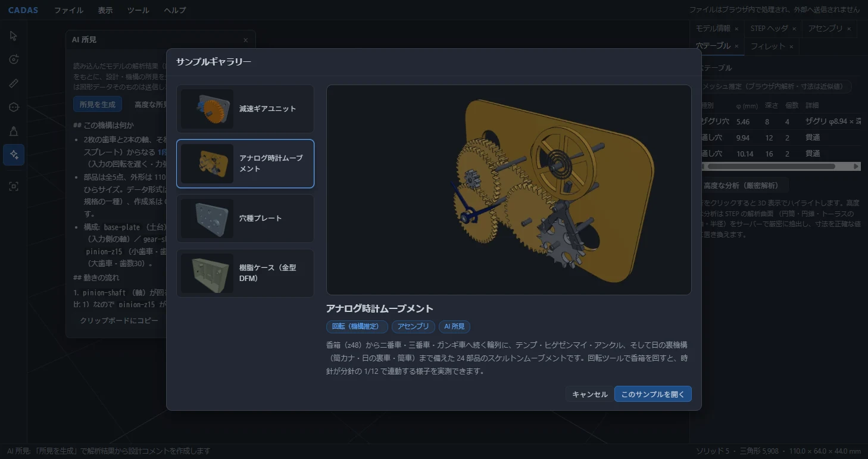Close the モデル情報 tab
Screen dimensions: 868x459
click(x=736, y=29)
